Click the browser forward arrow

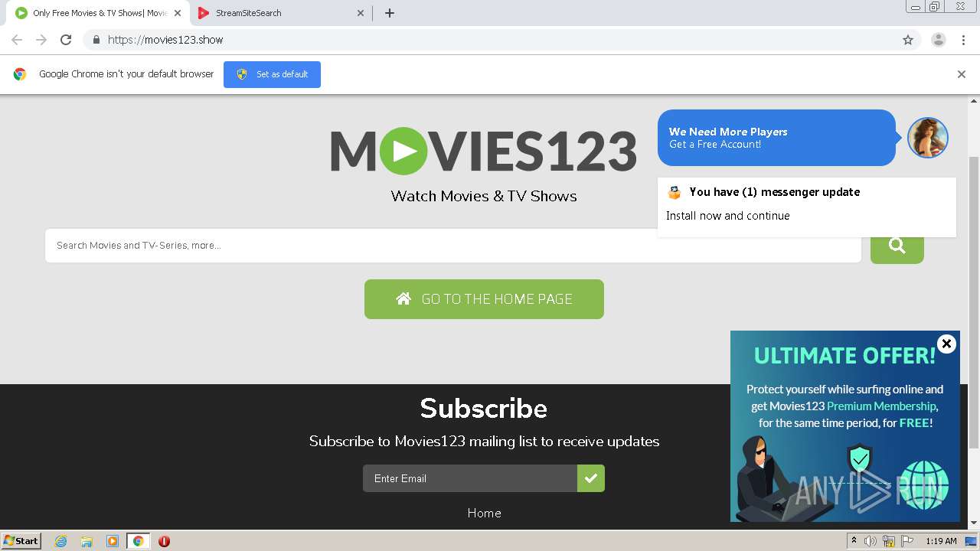(x=41, y=40)
